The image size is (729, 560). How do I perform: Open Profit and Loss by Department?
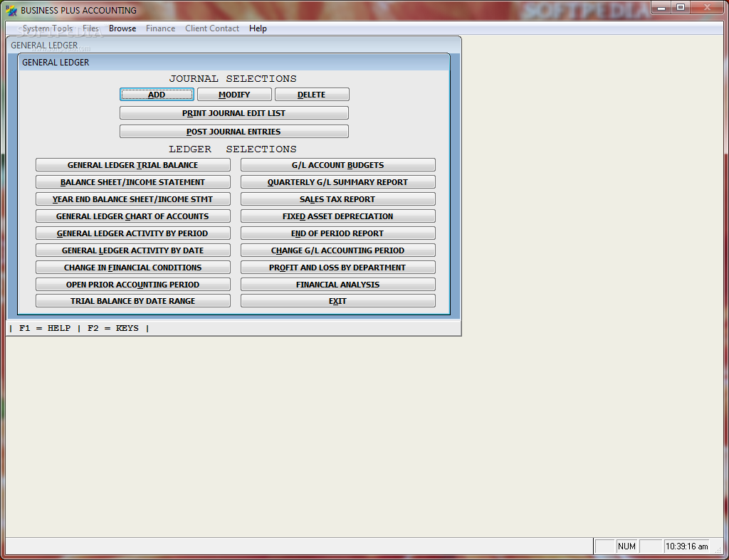click(x=338, y=268)
